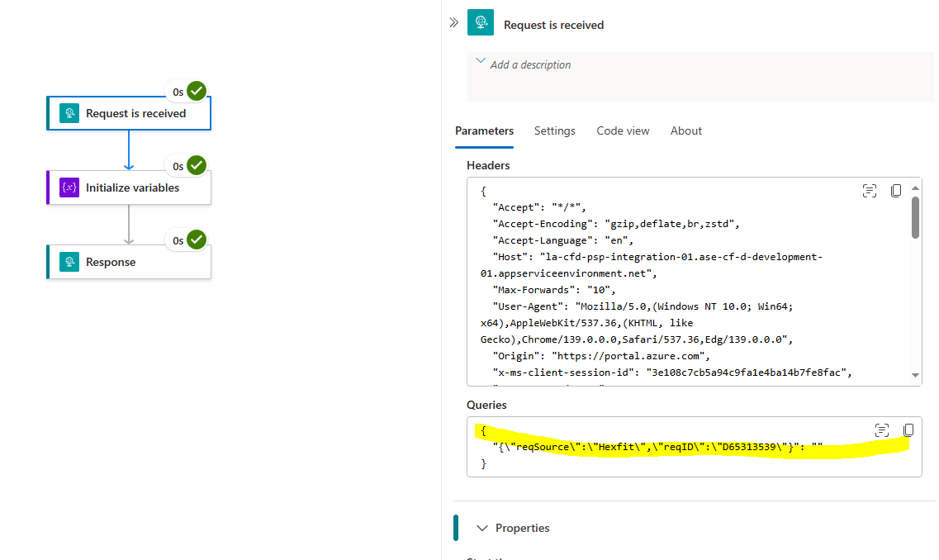This screenshot has height=560, width=939.
Task: Toggle raw view for the Queries field
Action: 882,429
